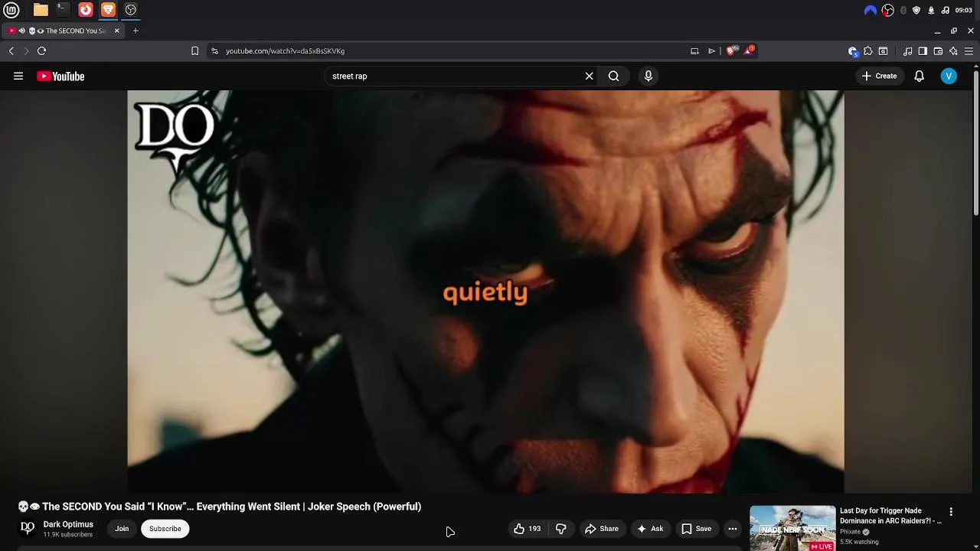
Task: Click the video player to pause
Action: (x=485, y=292)
